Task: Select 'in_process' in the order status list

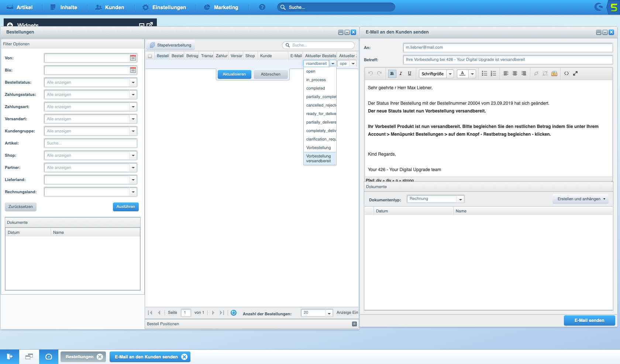Action: point(320,80)
